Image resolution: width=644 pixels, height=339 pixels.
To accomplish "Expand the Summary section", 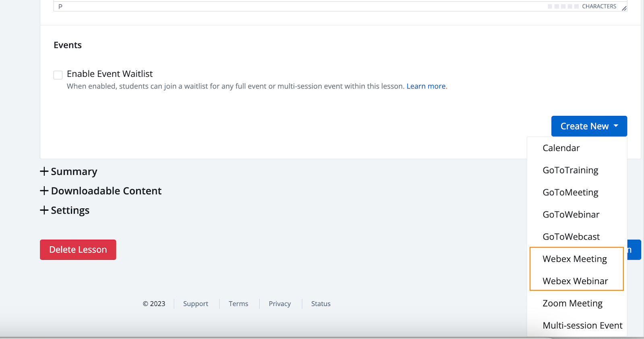I will (x=69, y=172).
